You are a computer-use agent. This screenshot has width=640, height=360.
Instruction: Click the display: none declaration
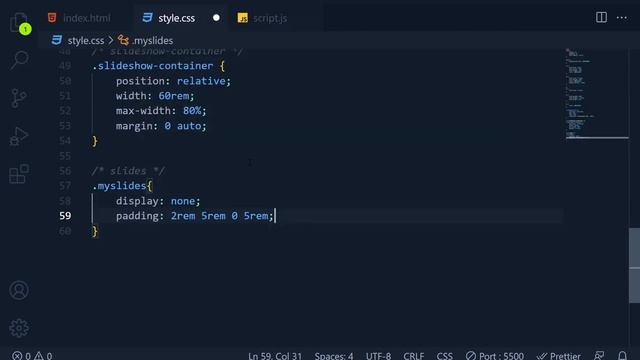pos(158,201)
